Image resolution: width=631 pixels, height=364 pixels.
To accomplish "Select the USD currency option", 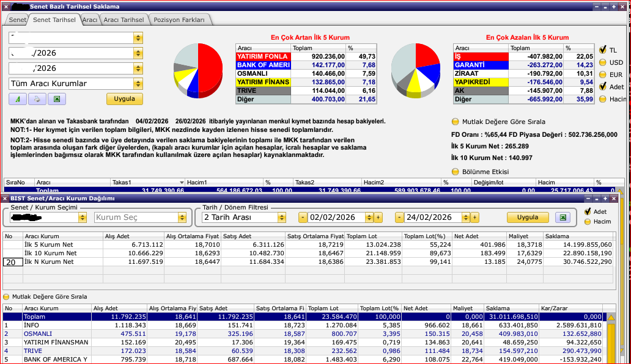I will pyautogui.click(x=603, y=62).
